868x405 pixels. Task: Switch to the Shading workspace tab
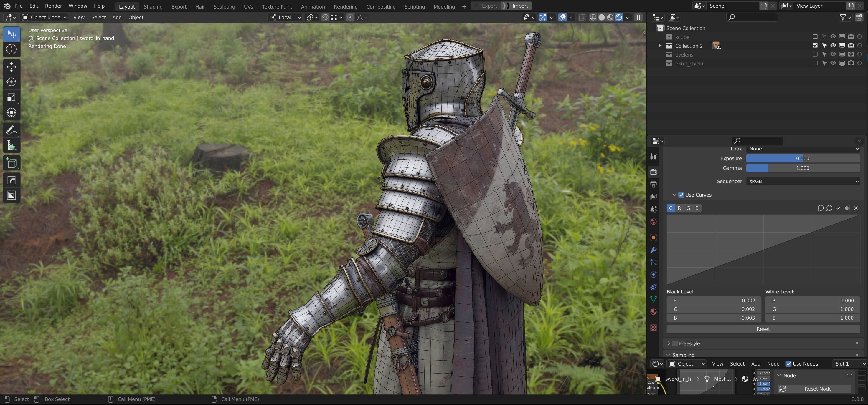tap(153, 6)
